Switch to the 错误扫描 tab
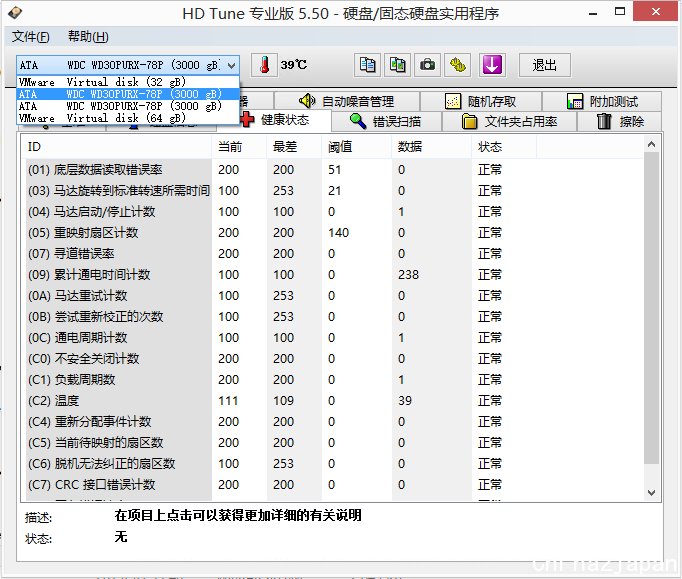The image size is (682, 579). [386, 121]
